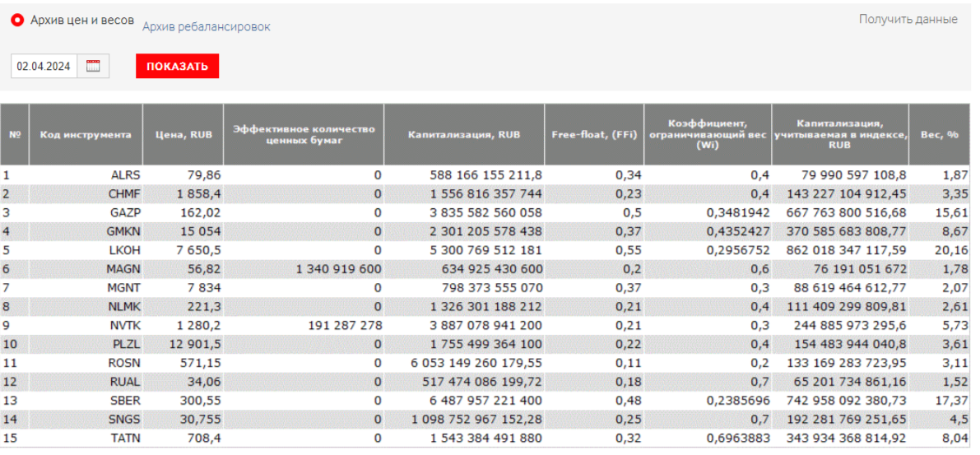The height and width of the screenshot is (455, 980).
Task: Click the coefficient value 0,3481942
Action: 737,212
